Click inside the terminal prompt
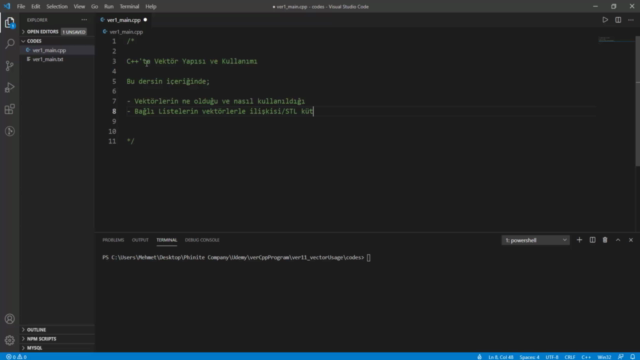The width and height of the screenshot is (640, 360). [x=369, y=258]
